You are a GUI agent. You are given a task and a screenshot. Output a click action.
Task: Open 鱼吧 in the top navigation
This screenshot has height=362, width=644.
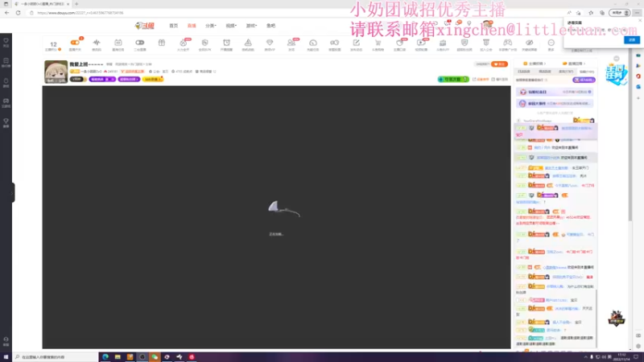point(270,26)
